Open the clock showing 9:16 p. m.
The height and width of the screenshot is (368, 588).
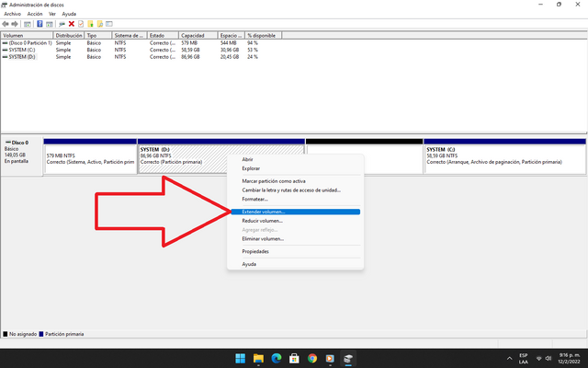(569, 358)
